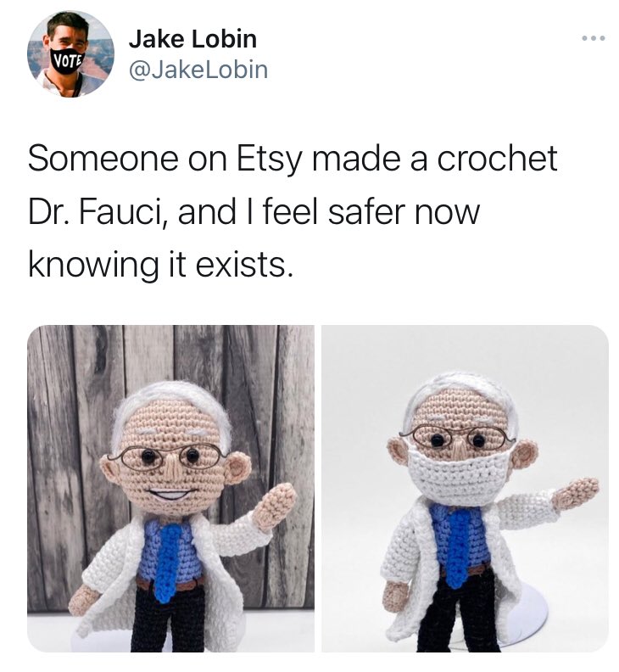The height and width of the screenshot is (672, 619).
Task: Click the line reading knowing it exists.
Action: [x=161, y=265]
